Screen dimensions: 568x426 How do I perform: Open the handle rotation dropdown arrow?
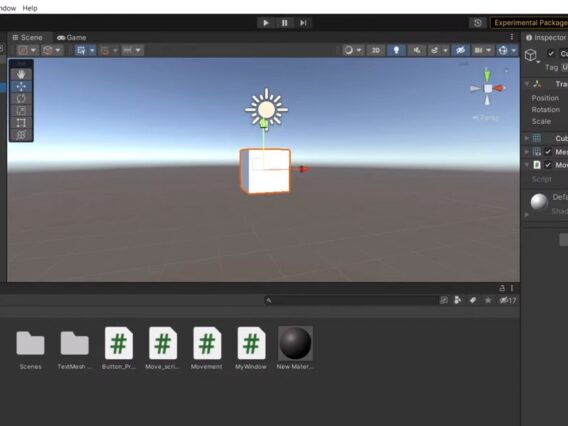tap(58, 50)
